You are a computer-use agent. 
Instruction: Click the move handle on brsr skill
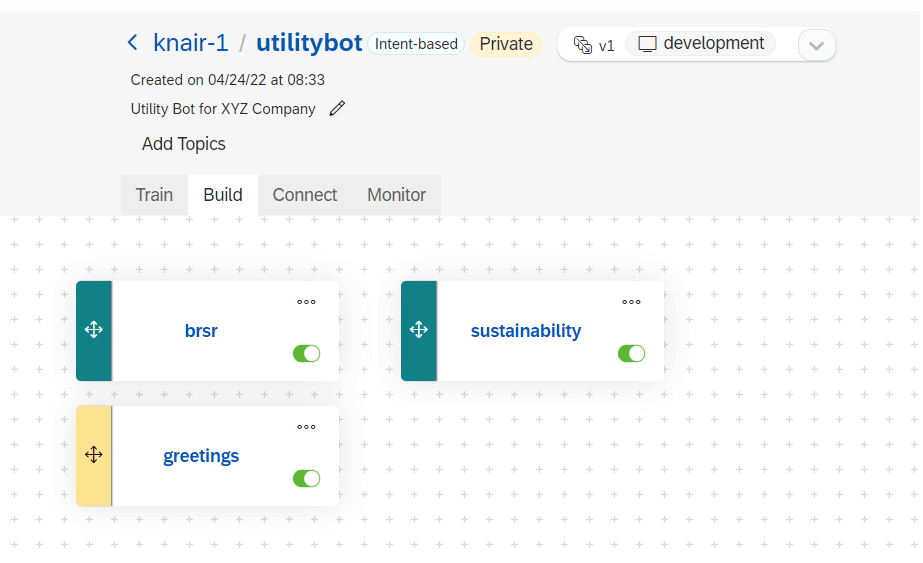tap(94, 330)
